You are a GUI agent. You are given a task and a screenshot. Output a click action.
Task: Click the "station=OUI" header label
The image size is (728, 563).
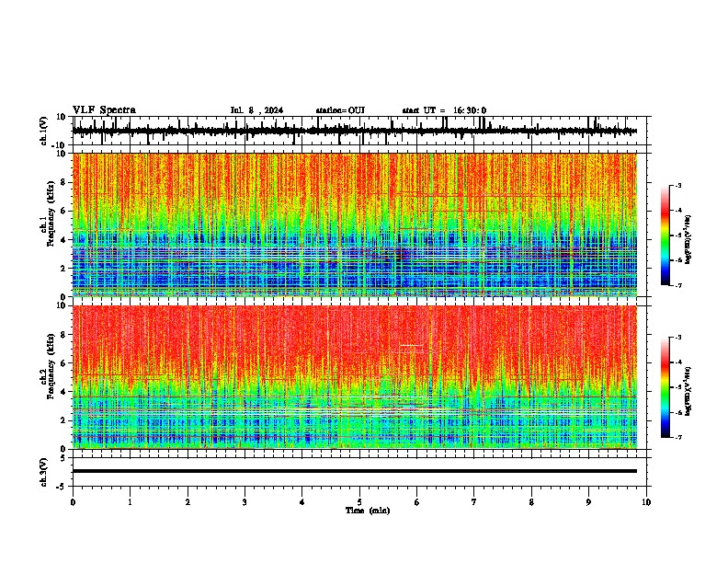pos(340,110)
